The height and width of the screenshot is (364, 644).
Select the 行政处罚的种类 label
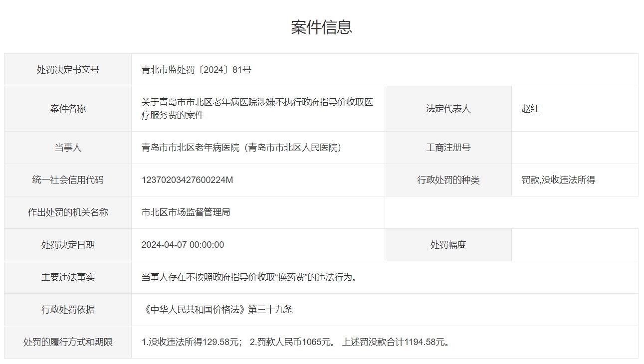[448, 180]
